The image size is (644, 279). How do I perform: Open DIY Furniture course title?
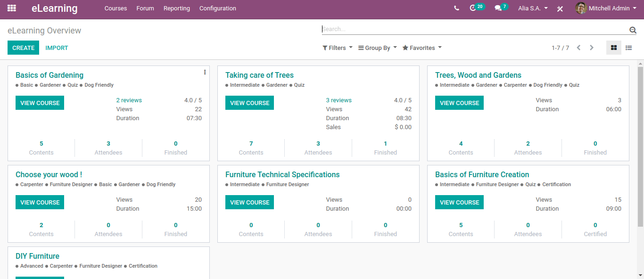[x=37, y=256]
